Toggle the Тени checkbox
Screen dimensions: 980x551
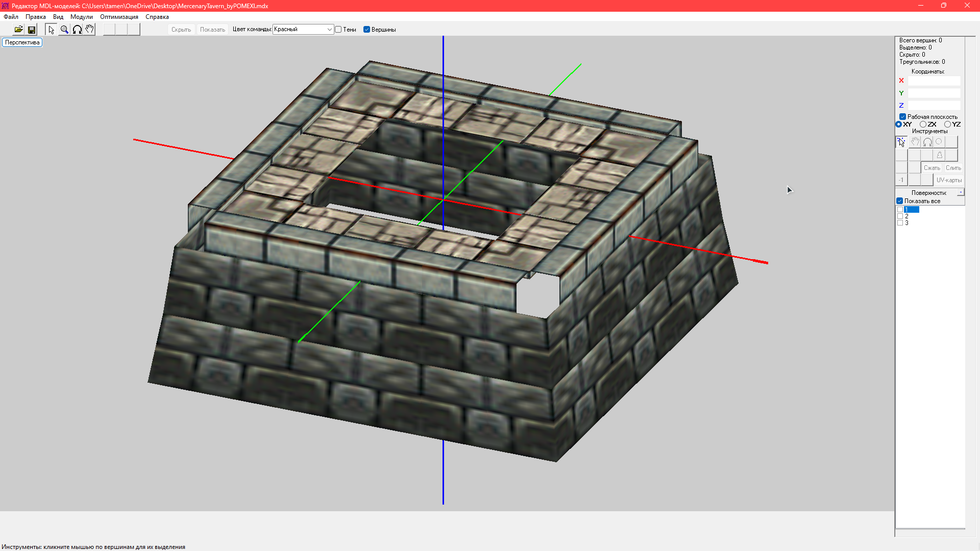point(338,30)
